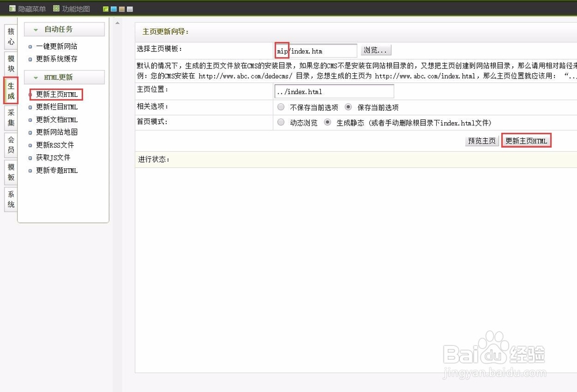This screenshot has height=392, width=577.
Task: Switch to the 采集 collection section
Action: (x=10, y=119)
